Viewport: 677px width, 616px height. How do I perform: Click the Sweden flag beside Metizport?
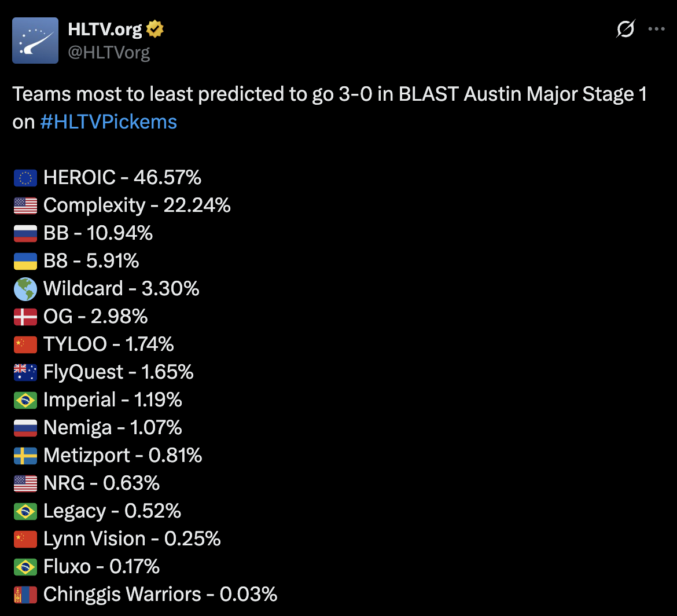[x=25, y=456]
